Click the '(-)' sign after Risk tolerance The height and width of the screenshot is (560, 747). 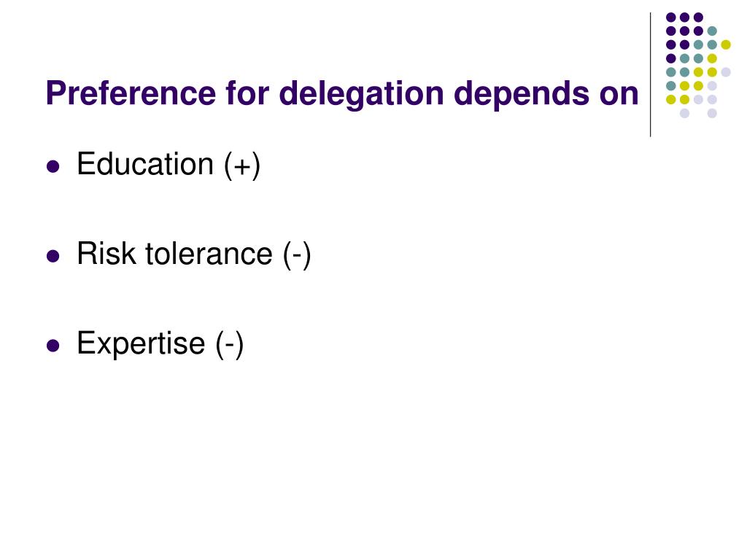click(297, 254)
